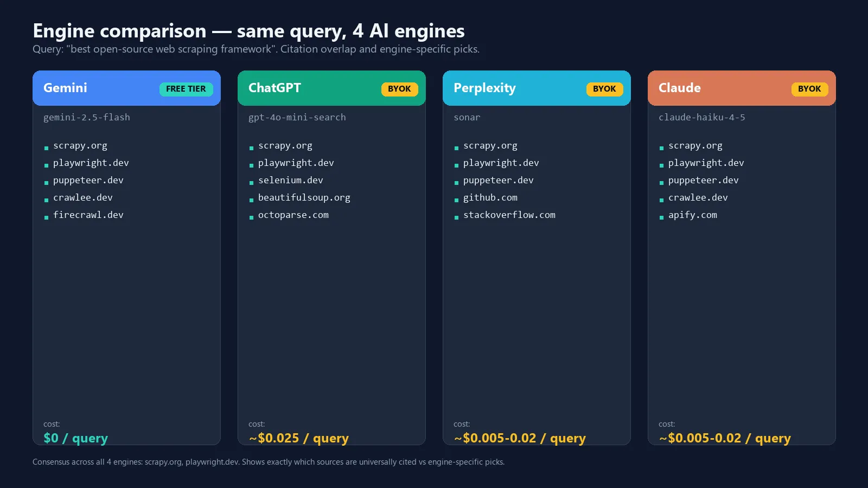Select the claude-haiku-4-5 model label

pos(702,117)
